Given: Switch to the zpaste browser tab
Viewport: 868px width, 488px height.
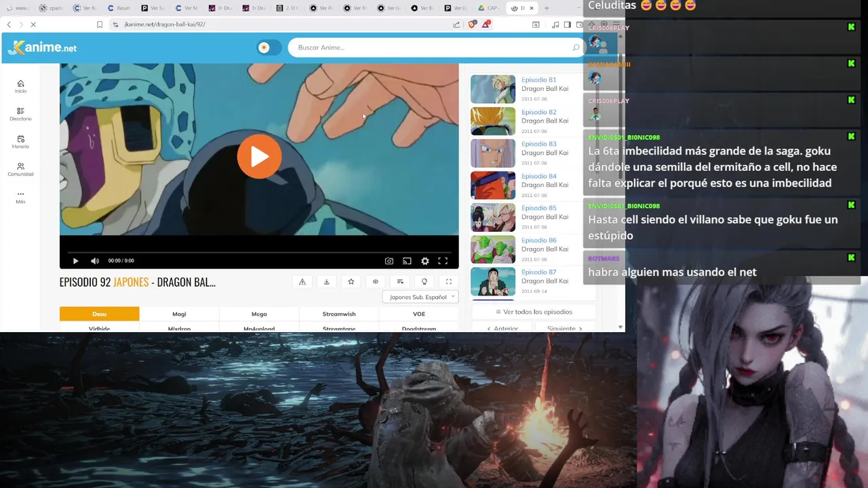Looking at the screenshot, I should (52, 8).
